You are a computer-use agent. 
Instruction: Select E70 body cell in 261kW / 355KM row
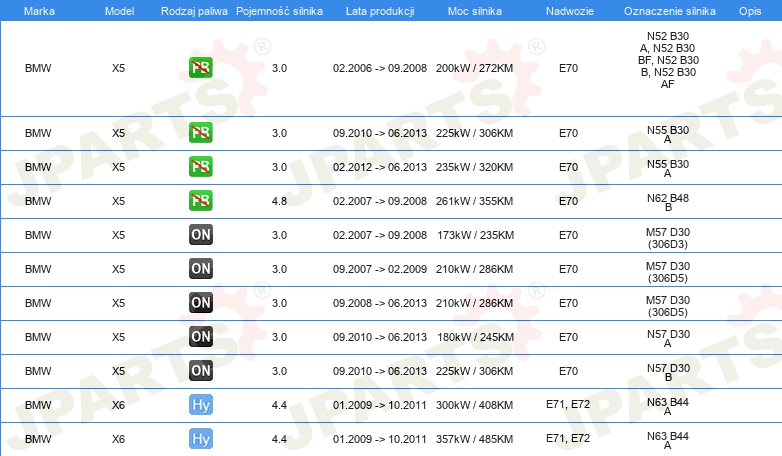click(569, 201)
